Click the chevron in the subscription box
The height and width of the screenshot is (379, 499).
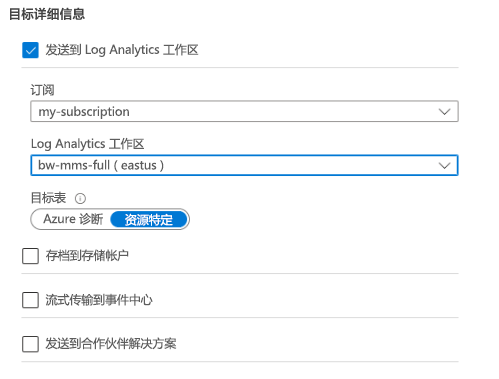[444, 112]
